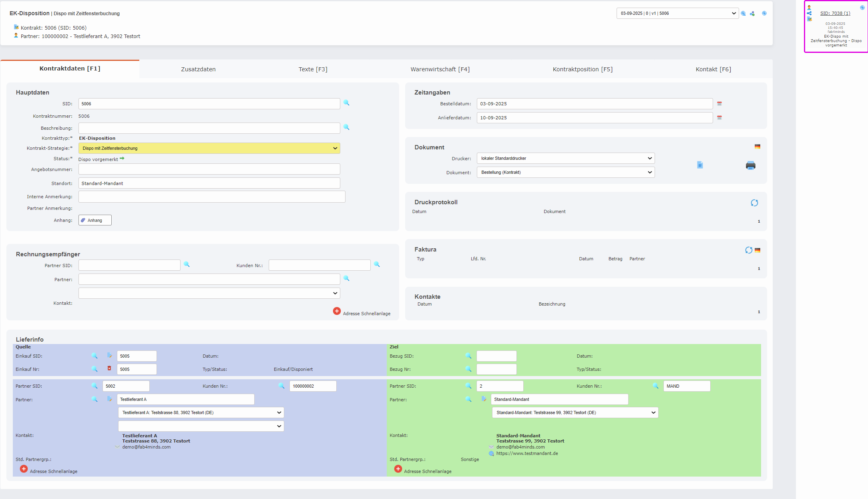Open version selector 03-09-2025 dropdown
The width and height of the screenshot is (868, 499).
click(x=677, y=13)
